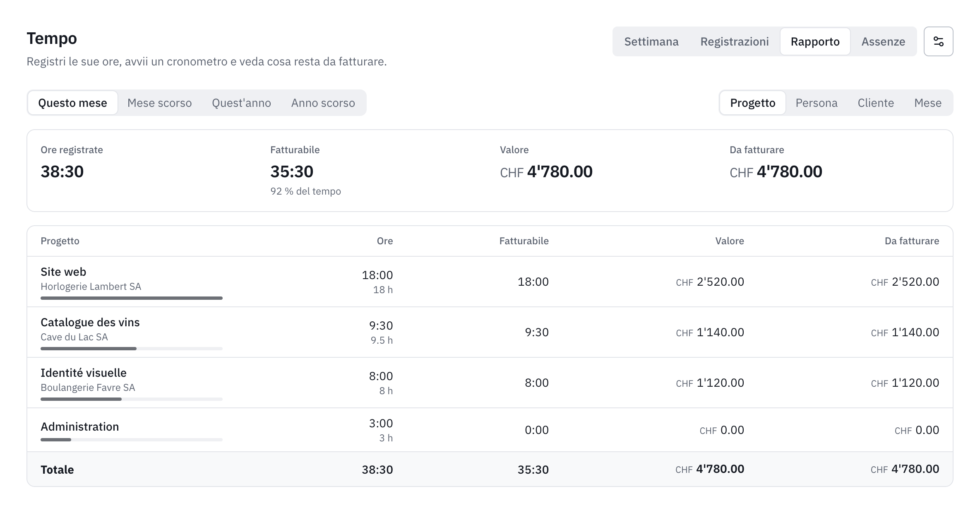Click the Da fatturare column header
The width and height of the screenshot is (980, 530).
pos(912,241)
